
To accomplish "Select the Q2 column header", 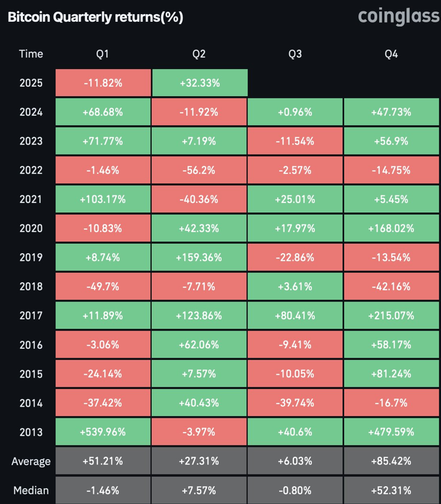I will pos(199,54).
